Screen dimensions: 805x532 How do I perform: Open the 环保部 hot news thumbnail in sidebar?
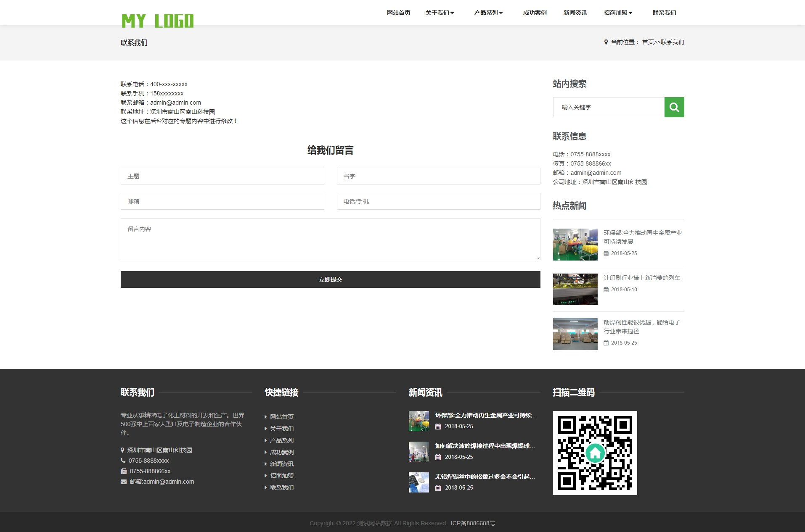point(575,245)
